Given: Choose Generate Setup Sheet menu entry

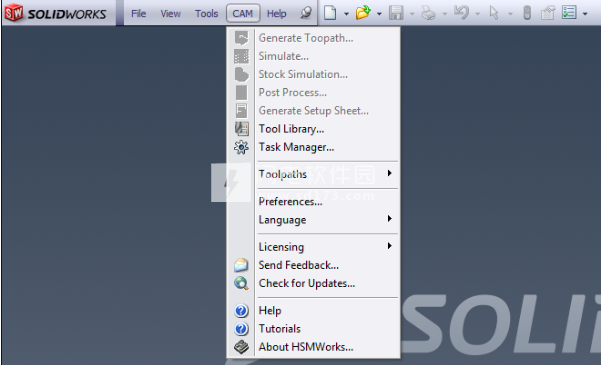Looking at the screenshot, I should [314, 111].
